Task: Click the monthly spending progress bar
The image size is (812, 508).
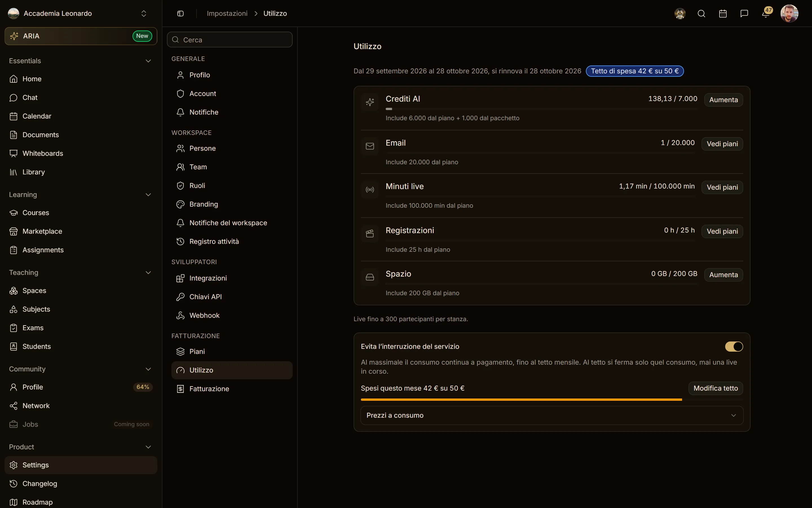Action: 552,399
